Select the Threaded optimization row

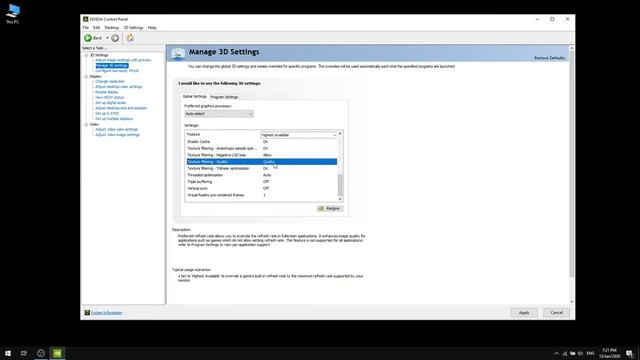click(x=262, y=175)
